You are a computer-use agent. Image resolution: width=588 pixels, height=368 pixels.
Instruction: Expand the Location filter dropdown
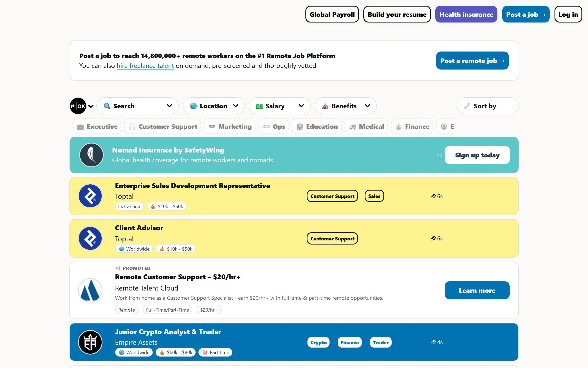pos(214,106)
